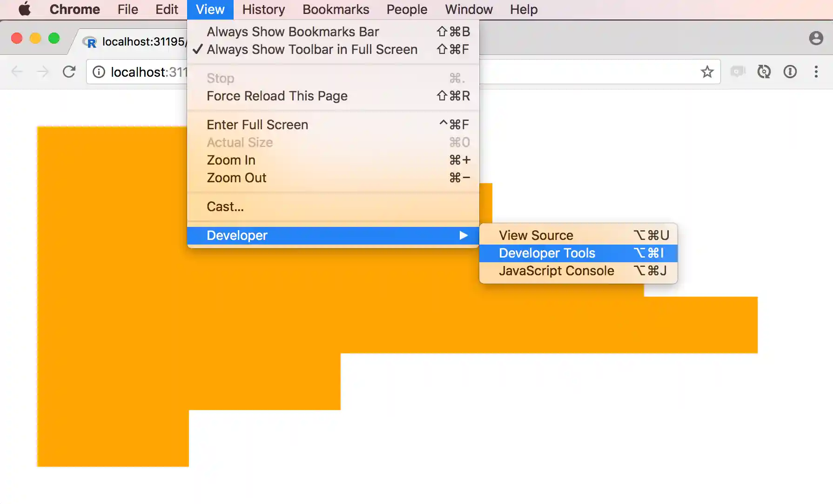Click the site info icon in address bar
This screenshot has width=833, height=504.
click(99, 72)
